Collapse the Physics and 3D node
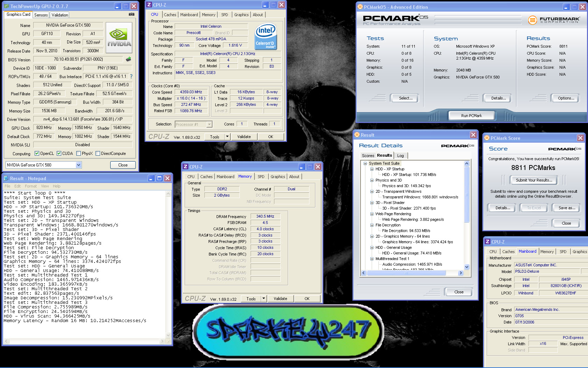This screenshot has height=368, width=588. pyautogui.click(x=372, y=180)
